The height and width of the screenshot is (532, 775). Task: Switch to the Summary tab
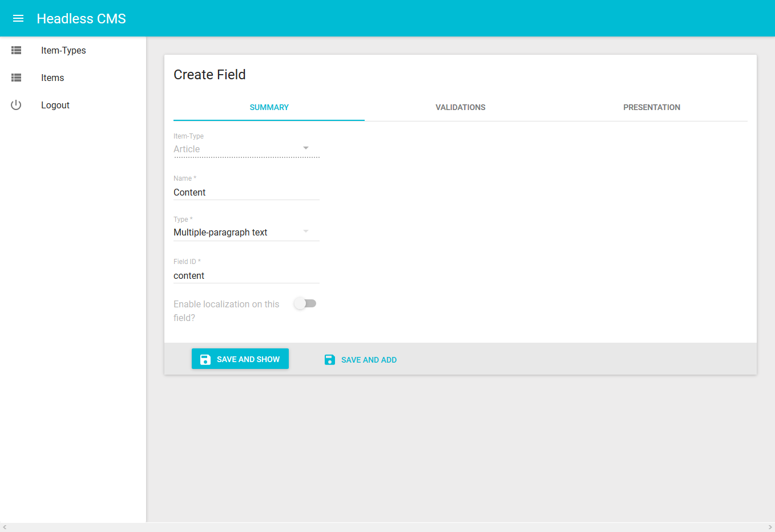269,107
